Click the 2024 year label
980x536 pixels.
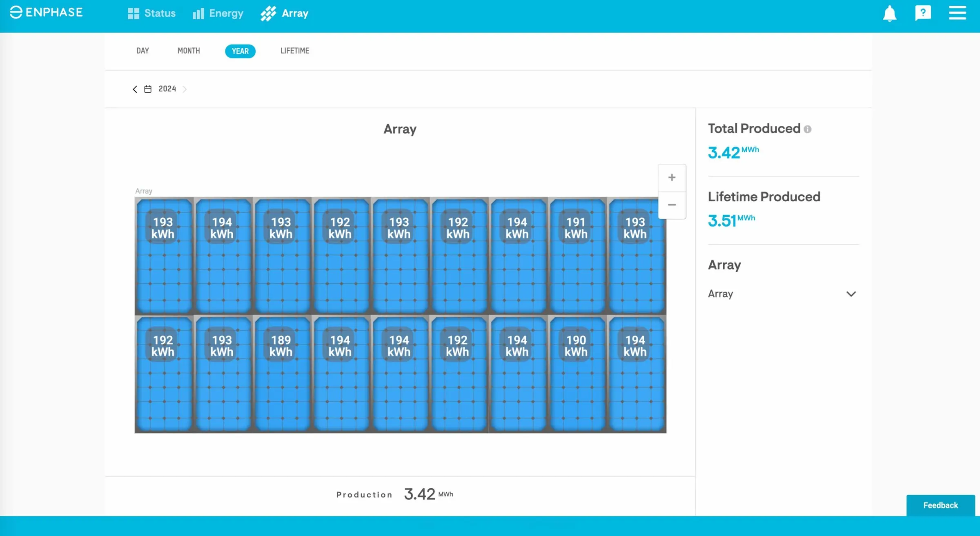167,89
